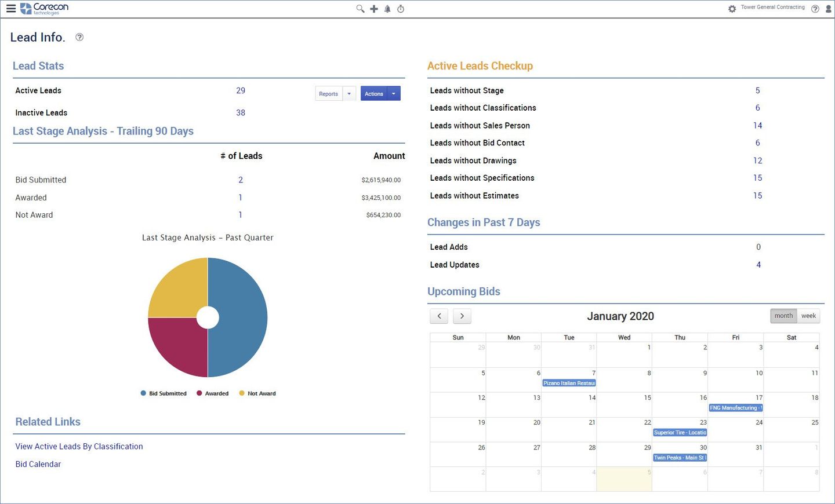Open View Active Leads By Classification link
This screenshot has width=835, height=504.
[79, 446]
